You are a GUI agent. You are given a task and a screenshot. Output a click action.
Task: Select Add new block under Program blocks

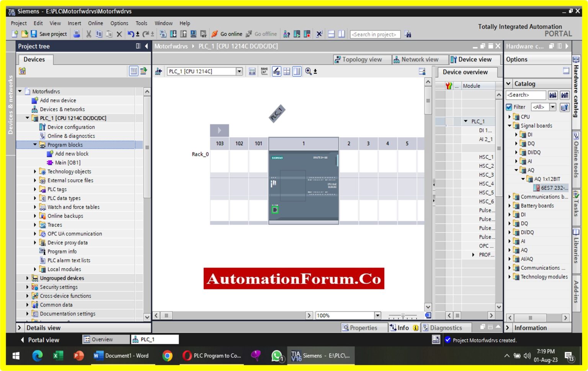(x=71, y=153)
